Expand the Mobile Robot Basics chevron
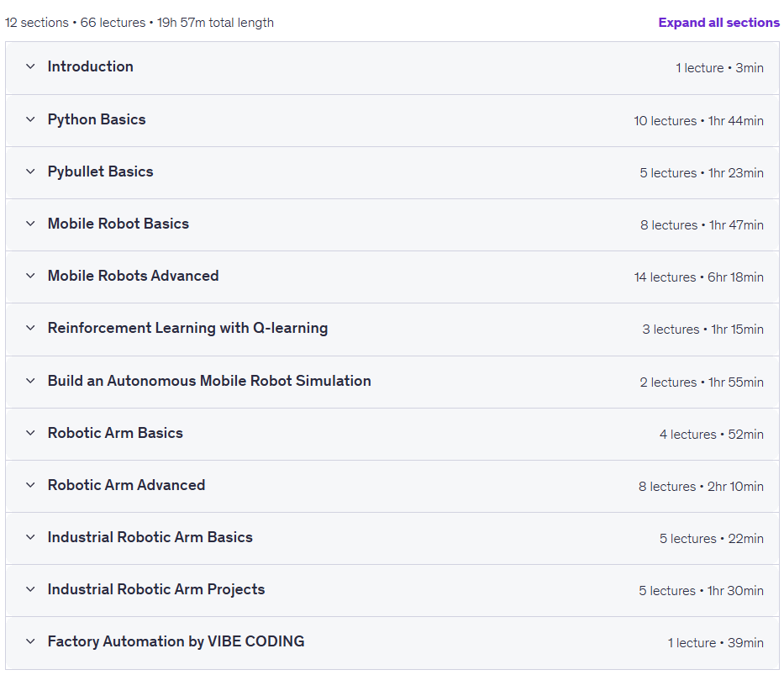 pyautogui.click(x=30, y=224)
